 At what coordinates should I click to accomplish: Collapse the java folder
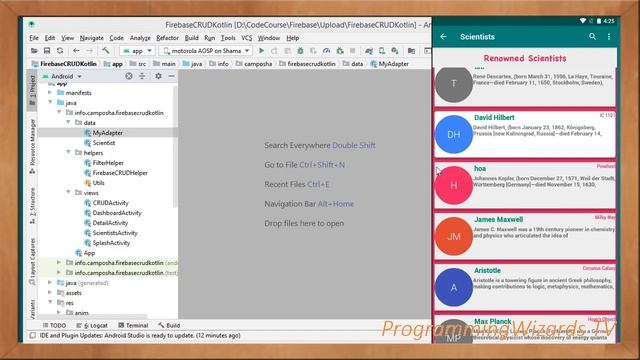point(50,102)
